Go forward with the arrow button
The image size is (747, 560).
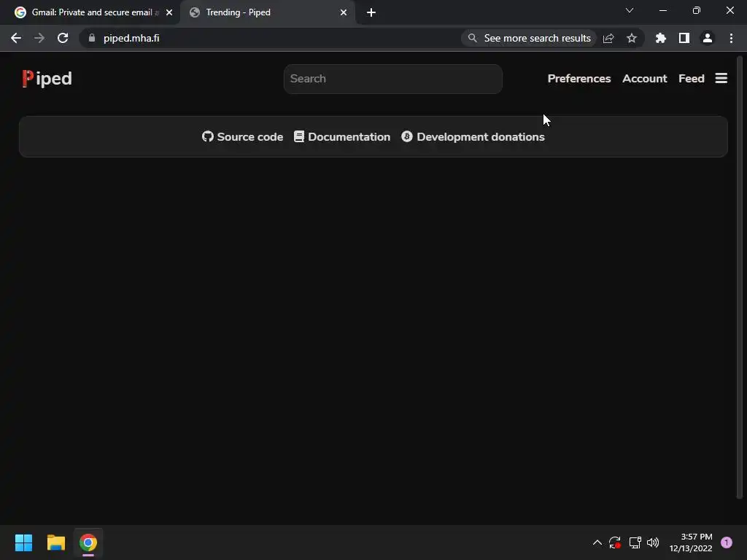coord(39,38)
